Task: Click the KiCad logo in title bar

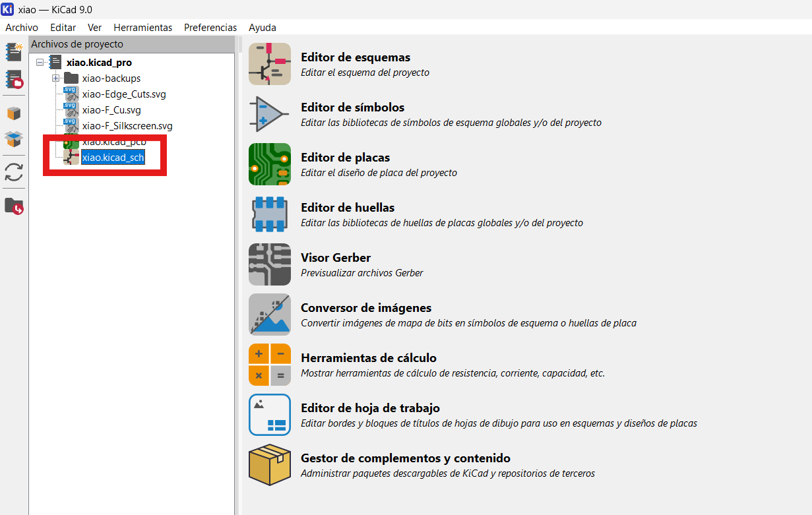Action: tap(8, 9)
